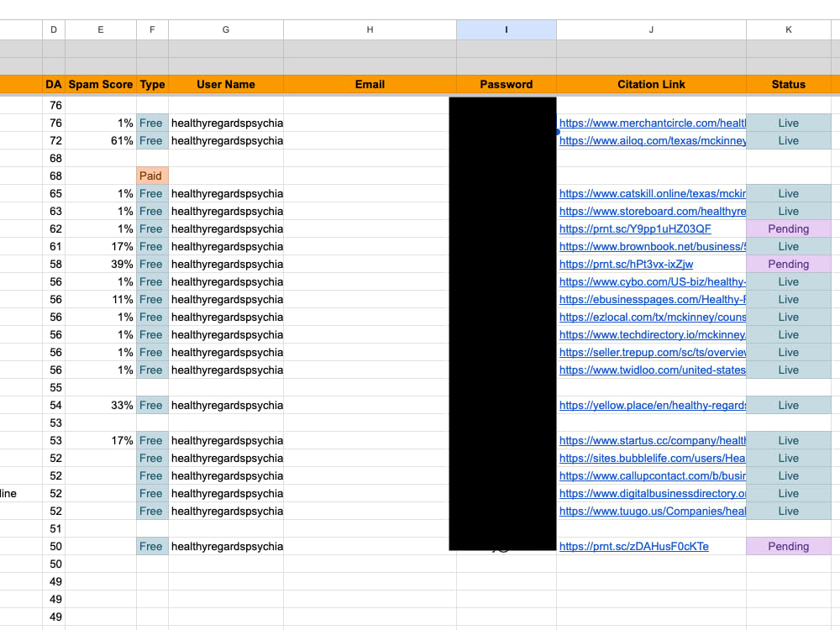The image size is (840, 630).
Task: Open the catskill.online citation link
Action: click(652, 193)
